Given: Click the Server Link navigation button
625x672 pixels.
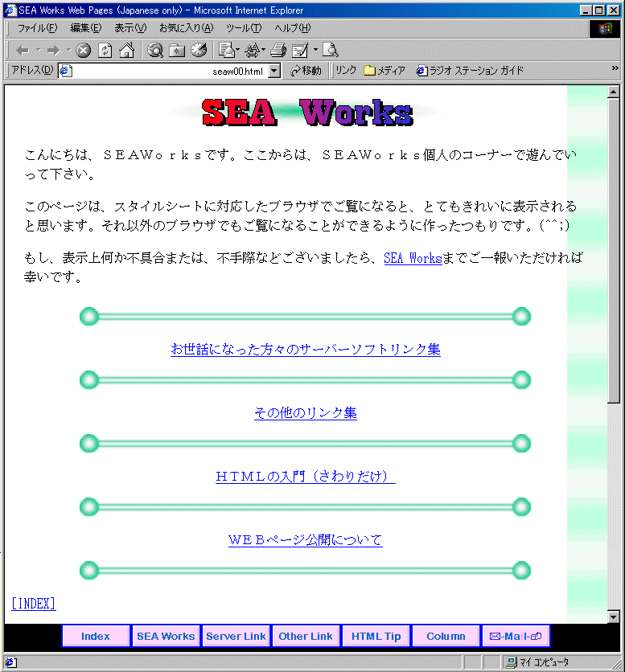Looking at the screenshot, I should tap(236, 636).
